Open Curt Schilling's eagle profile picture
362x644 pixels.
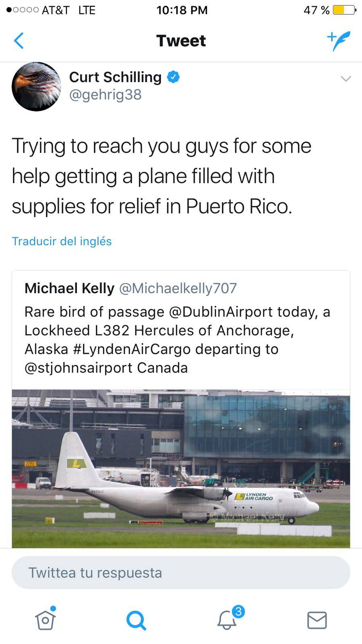pos(36,87)
